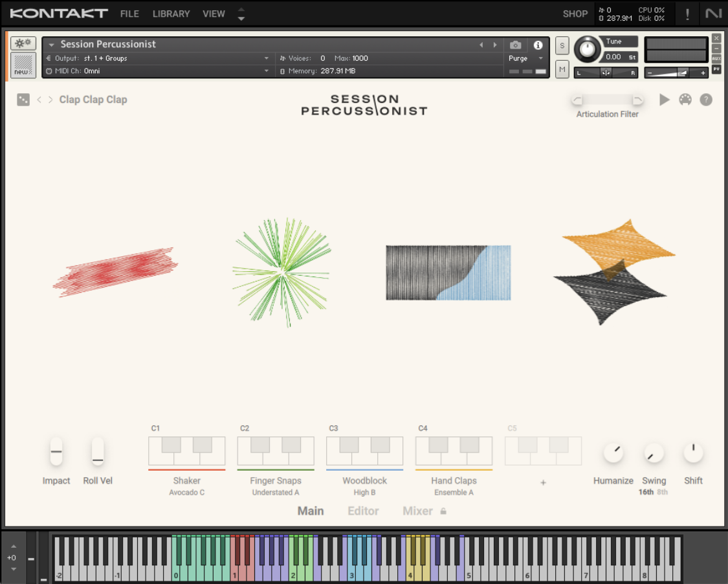Click the new instrument slot icon in the rack
728x584 pixels.
click(23, 63)
